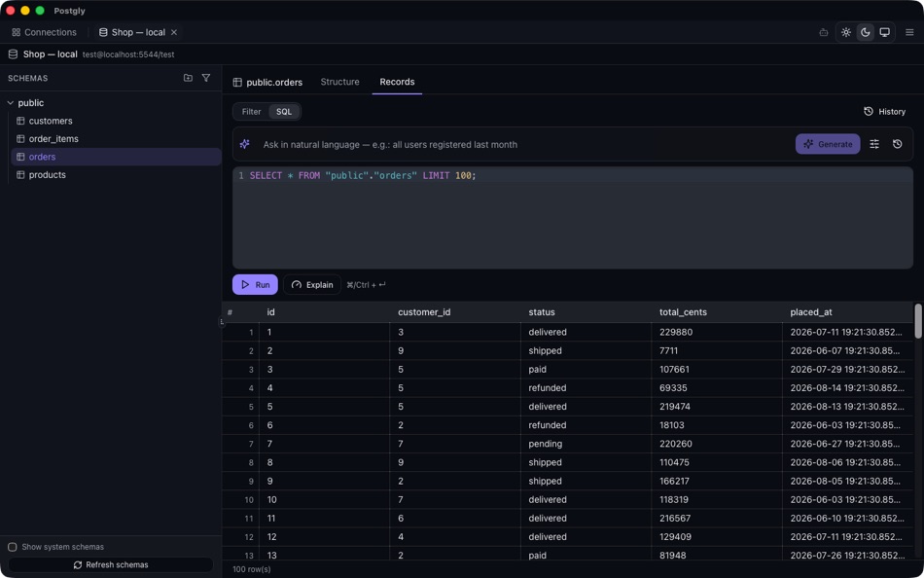The height and width of the screenshot is (578, 924).
Task: Open the Connections grid icon tab
Action: [x=44, y=32]
